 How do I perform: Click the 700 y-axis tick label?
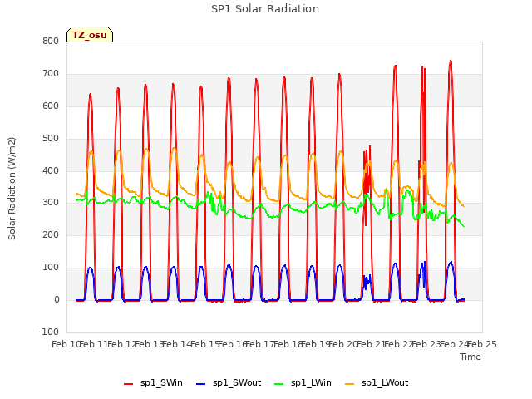[x=51, y=74]
